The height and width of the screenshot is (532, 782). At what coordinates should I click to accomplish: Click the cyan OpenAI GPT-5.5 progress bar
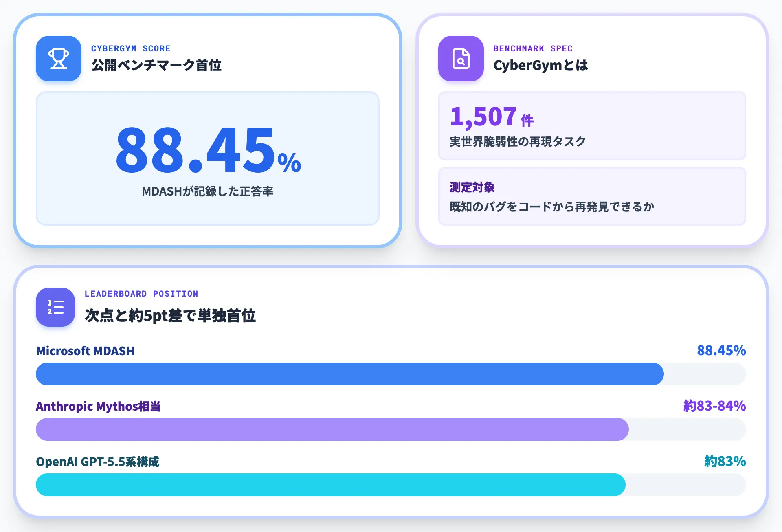pyautogui.click(x=331, y=485)
